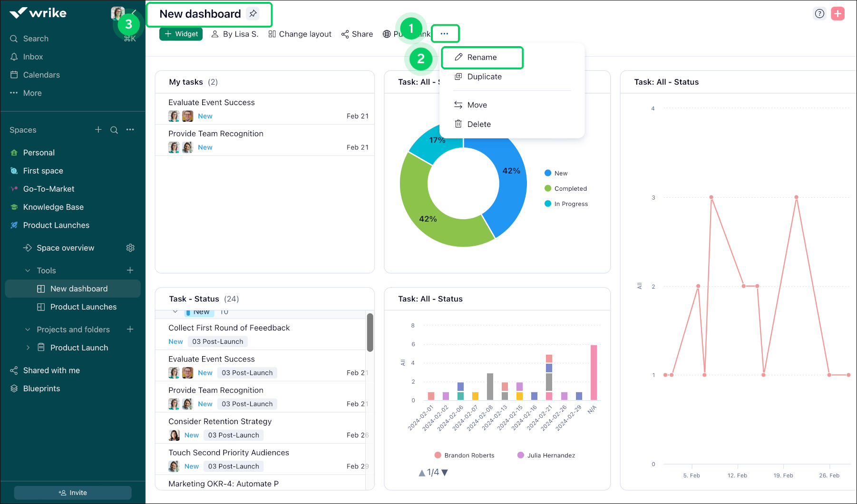857x504 pixels.
Task: Choose Duplicate in the dropdown menu
Action: (x=484, y=77)
